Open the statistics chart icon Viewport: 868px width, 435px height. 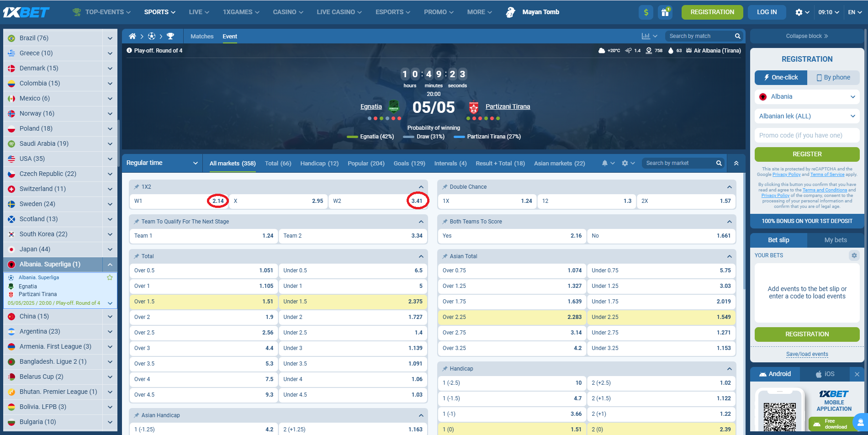coord(646,36)
